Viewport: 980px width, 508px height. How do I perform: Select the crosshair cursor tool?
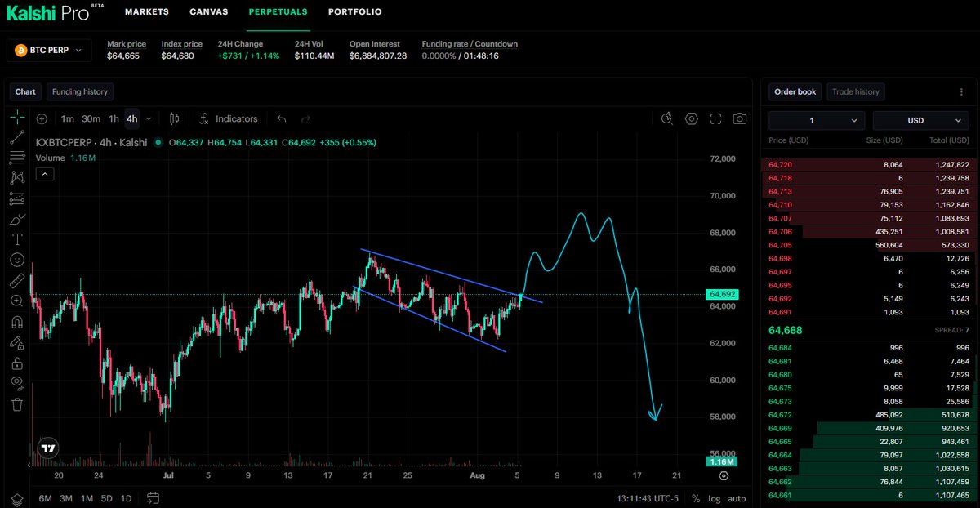pos(17,118)
